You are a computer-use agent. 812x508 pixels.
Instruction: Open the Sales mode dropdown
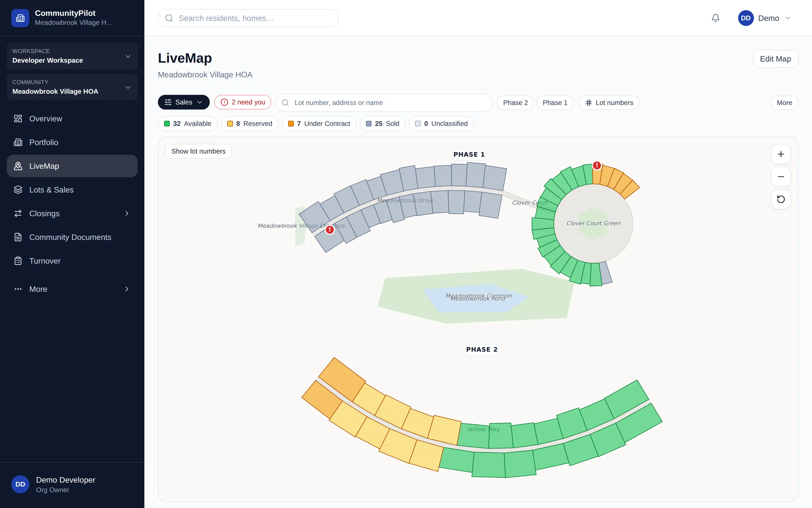point(183,102)
